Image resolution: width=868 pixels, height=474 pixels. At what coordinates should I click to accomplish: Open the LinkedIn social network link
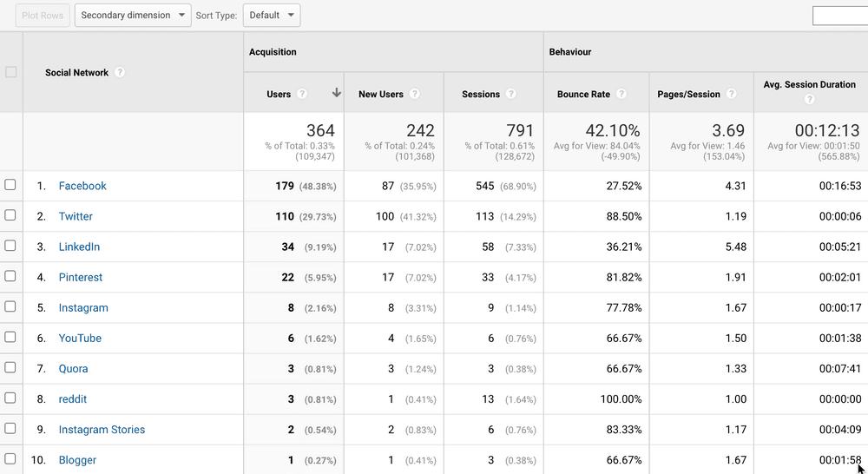tap(79, 247)
